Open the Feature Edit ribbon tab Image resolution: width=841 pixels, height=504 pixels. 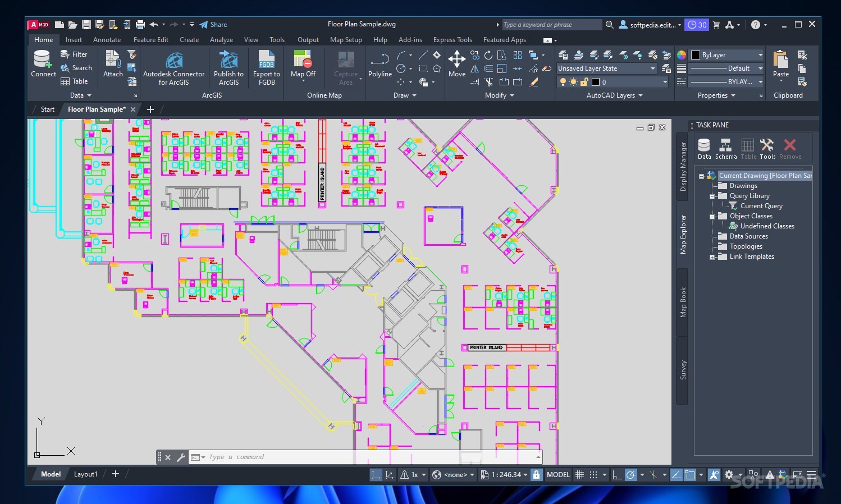click(150, 40)
